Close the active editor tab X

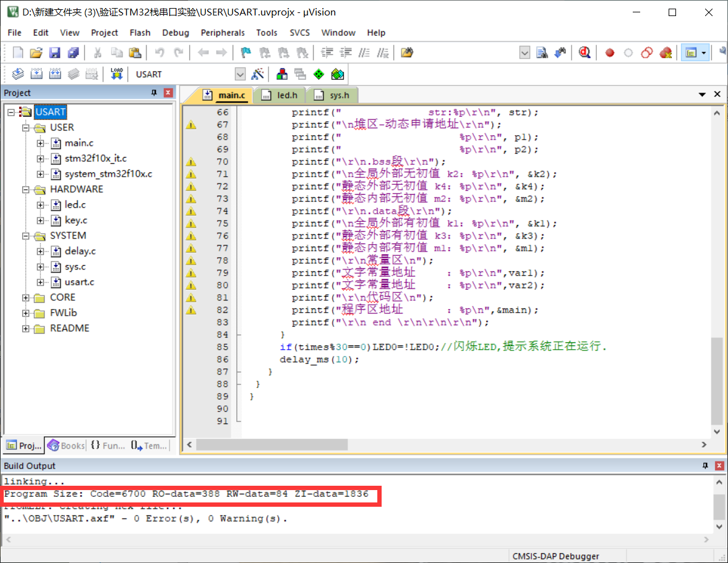click(x=717, y=94)
